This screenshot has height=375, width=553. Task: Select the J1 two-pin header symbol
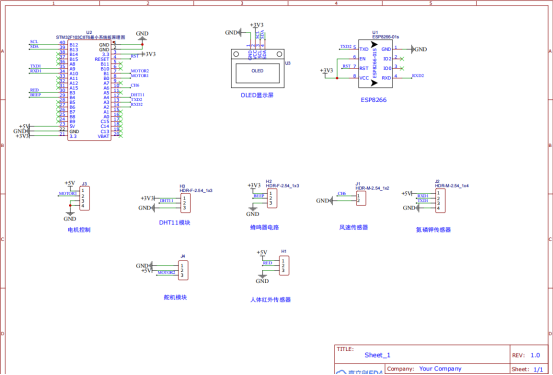(361, 198)
